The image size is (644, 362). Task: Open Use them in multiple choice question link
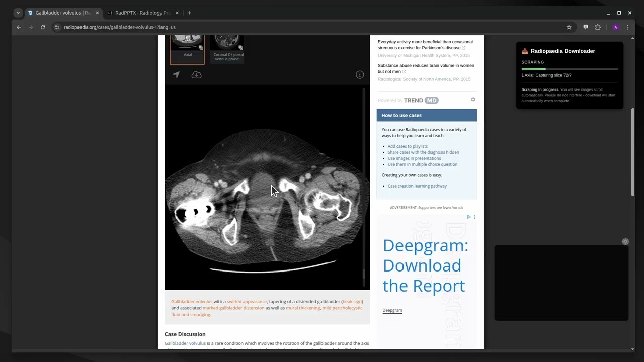[423, 164]
